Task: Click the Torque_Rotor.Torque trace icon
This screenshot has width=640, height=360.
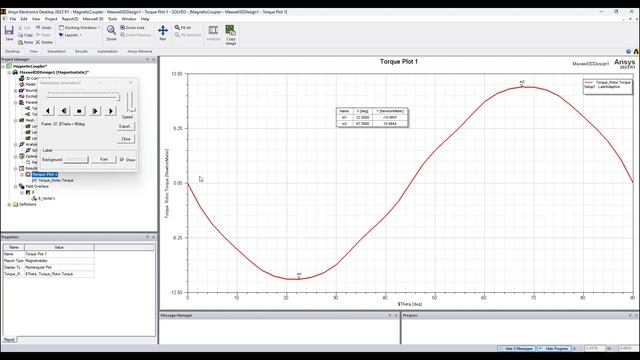Action: click(35, 180)
